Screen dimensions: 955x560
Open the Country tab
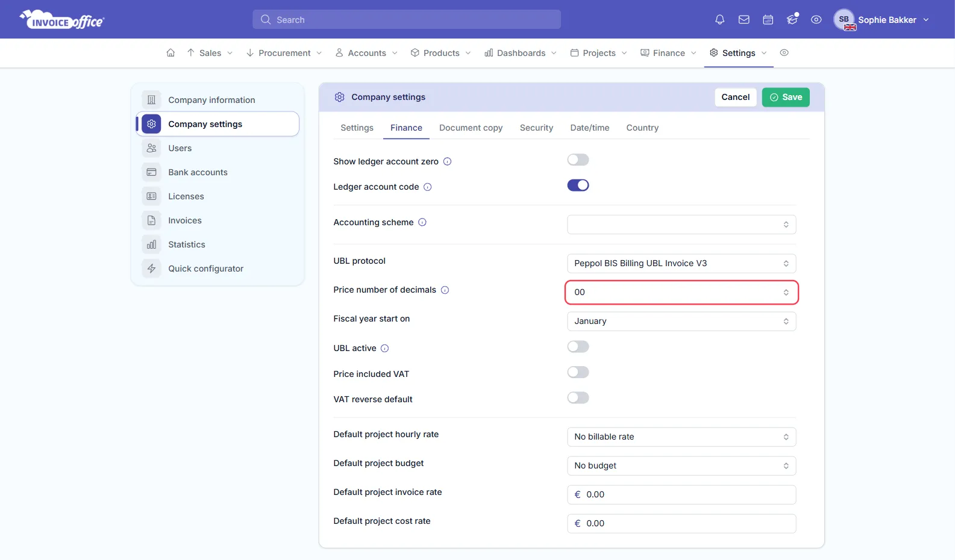pyautogui.click(x=642, y=128)
